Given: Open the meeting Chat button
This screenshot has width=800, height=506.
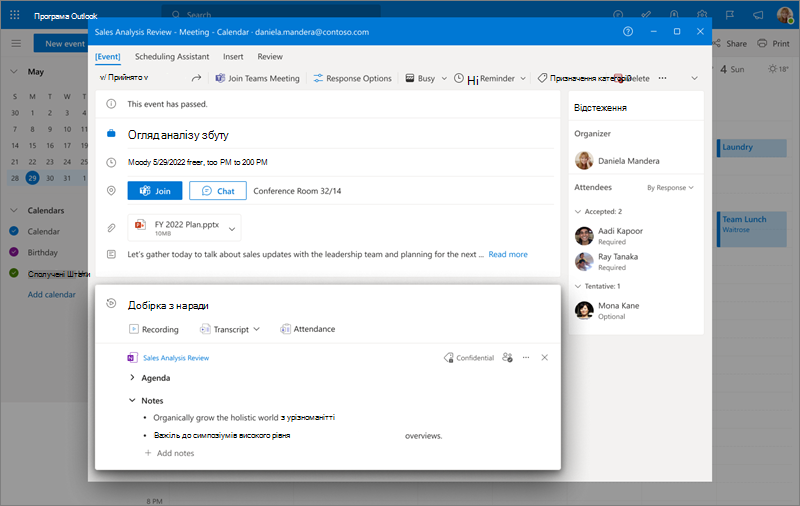Looking at the screenshot, I should [x=218, y=191].
